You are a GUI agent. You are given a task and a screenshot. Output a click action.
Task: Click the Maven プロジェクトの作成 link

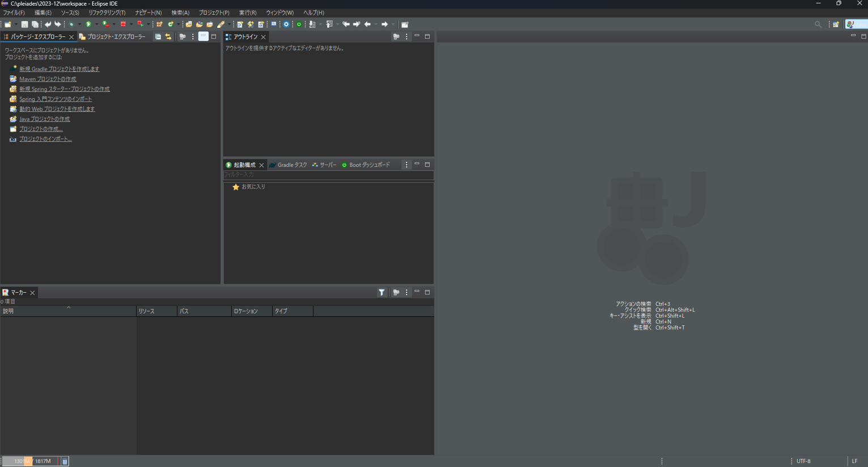(x=48, y=79)
